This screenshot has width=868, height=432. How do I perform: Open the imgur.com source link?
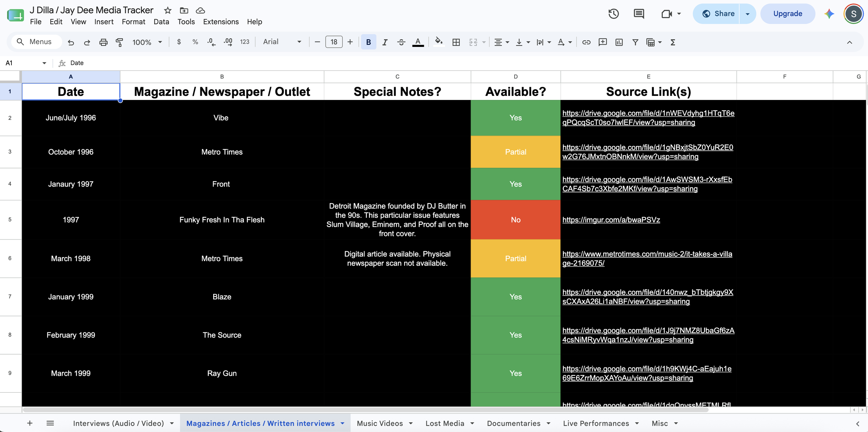(611, 220)
